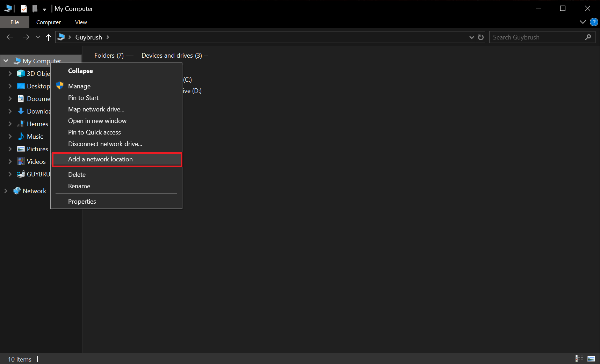Open the Help question mark icon
The height and width of the screenshot is (364, 600).
594,22
